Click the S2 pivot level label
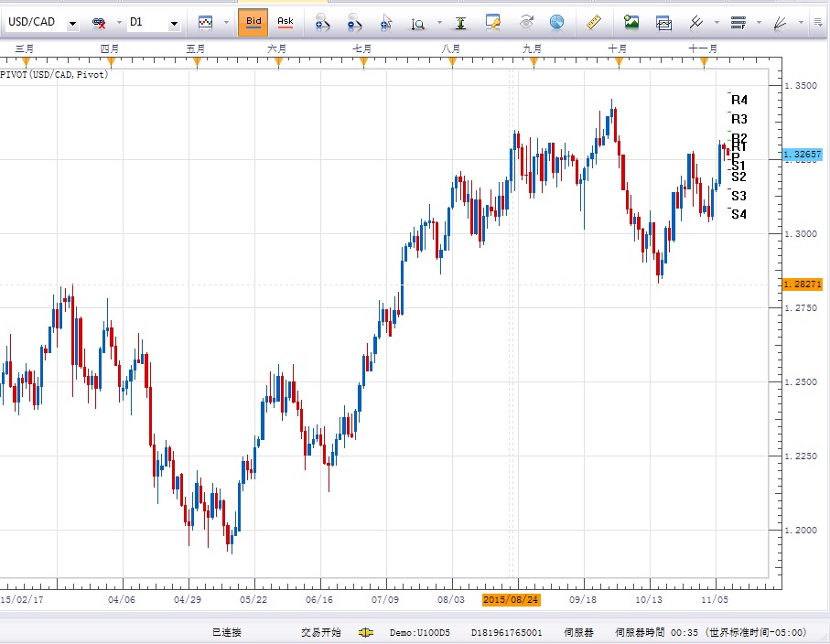The image size is (830, 644). pyautogui.click(x=739, y=177)
